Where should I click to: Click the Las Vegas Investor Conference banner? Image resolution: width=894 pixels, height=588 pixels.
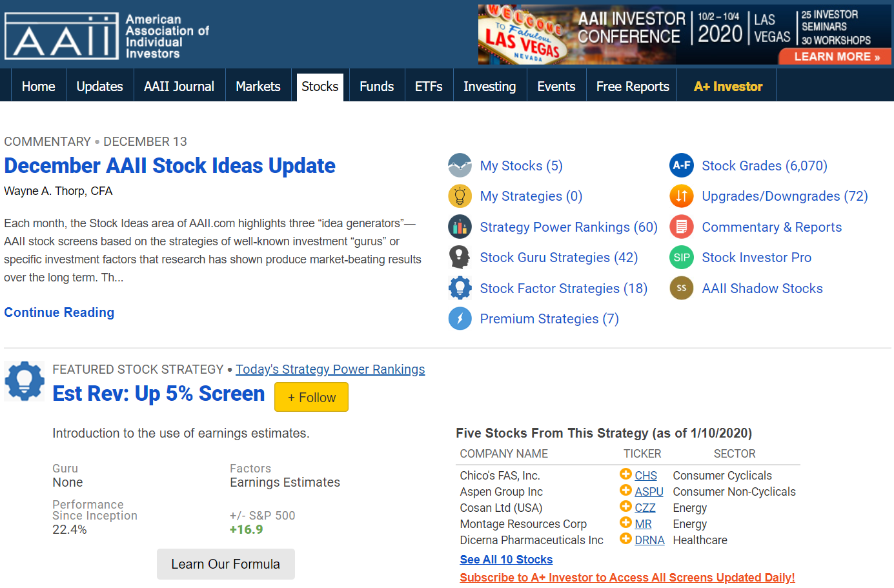tap(684, 34)
